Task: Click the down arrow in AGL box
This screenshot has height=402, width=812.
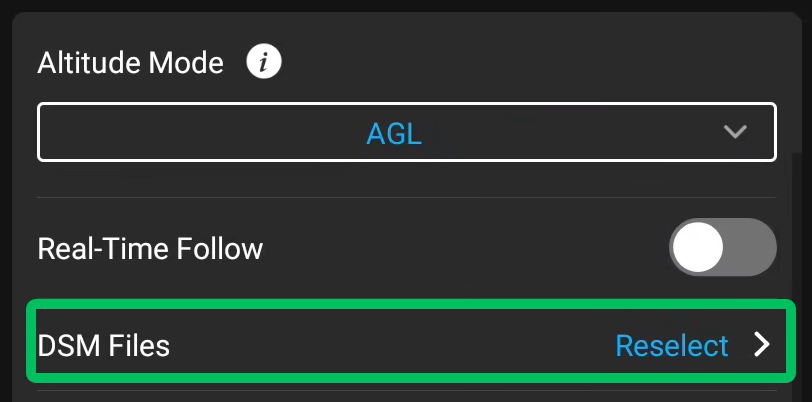Action: pyautogui.click(x=735, y=132)
